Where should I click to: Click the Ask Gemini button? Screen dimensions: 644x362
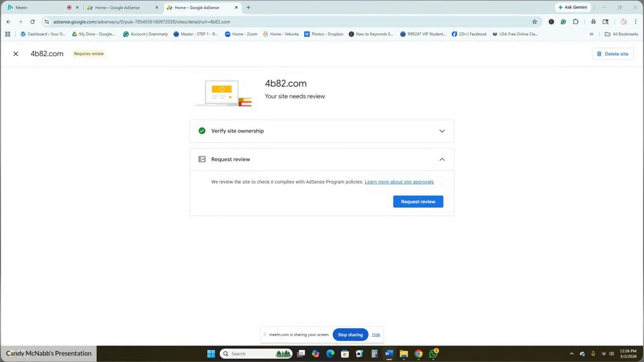(573, 8)
